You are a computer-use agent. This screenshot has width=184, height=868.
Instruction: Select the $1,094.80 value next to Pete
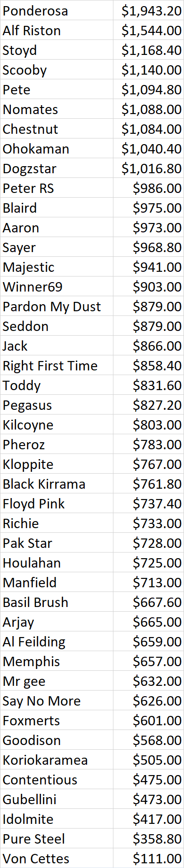tap(149, 89)
